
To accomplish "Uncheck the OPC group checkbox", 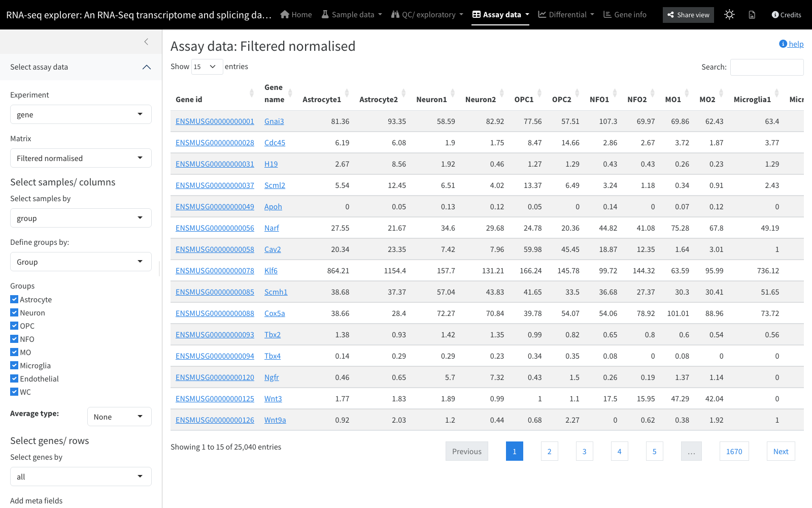I will coord(14,326).
